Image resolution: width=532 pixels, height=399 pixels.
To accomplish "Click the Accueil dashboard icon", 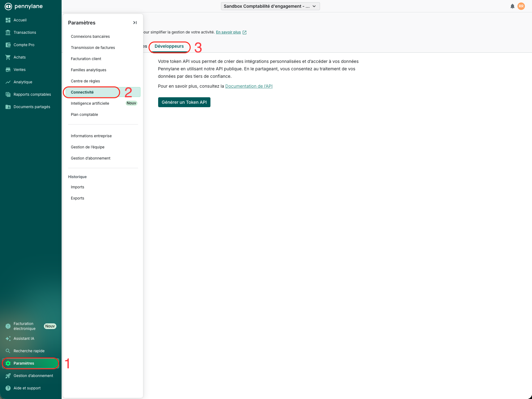I will 8,20.
